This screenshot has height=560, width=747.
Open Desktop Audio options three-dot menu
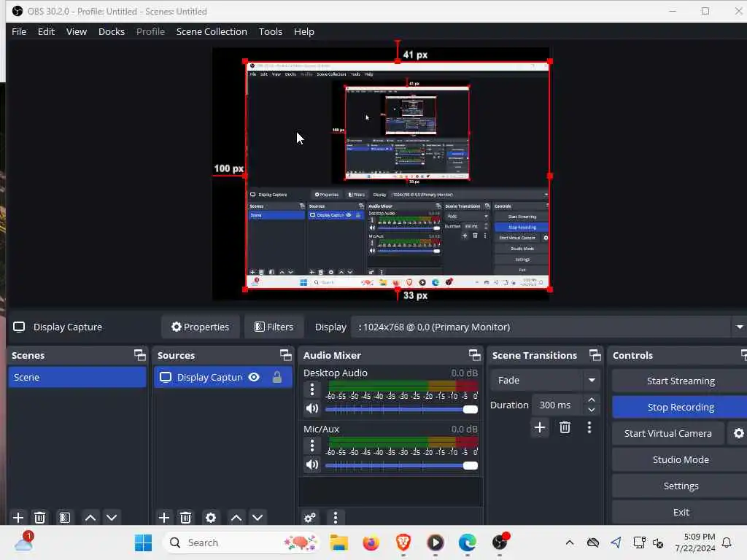click(x=312, y=389)
